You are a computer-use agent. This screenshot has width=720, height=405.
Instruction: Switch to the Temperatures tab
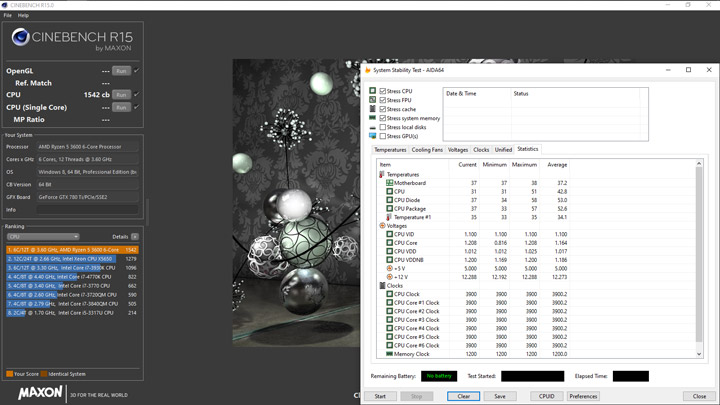tap(390, 150)
